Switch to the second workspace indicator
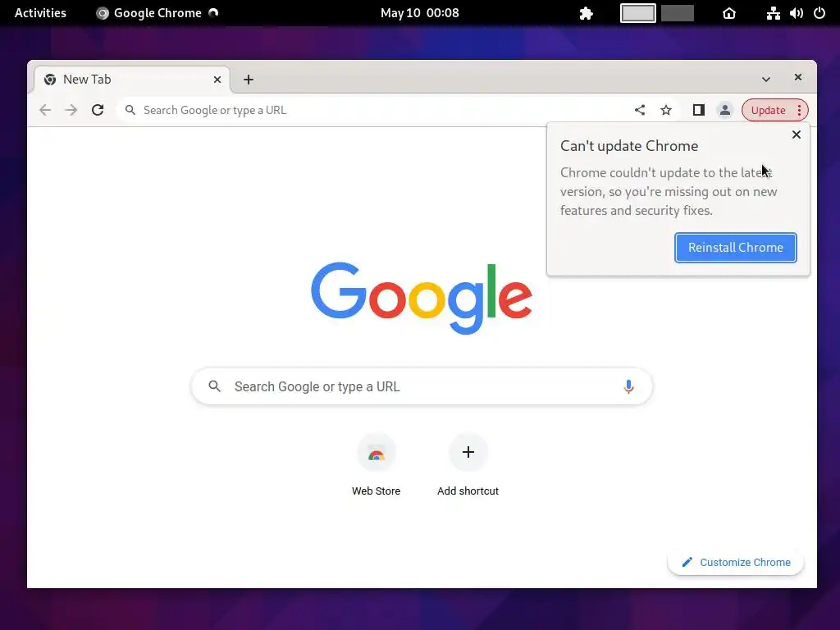This screenshot has width=840, height=630. pos(677,13)
